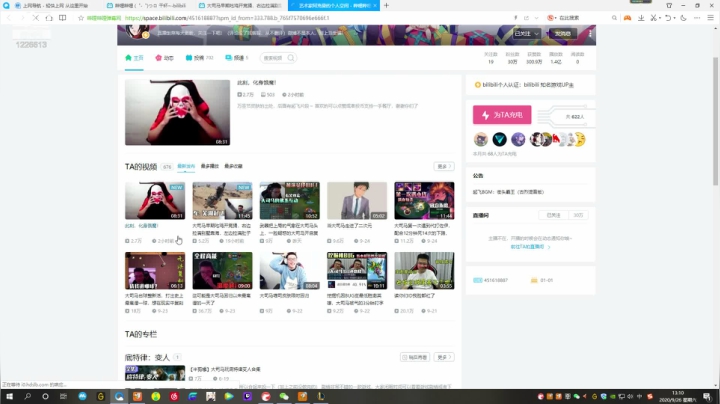
Task: Open the NetEase Music red taskbar icon
Action: tap(174, 396)
